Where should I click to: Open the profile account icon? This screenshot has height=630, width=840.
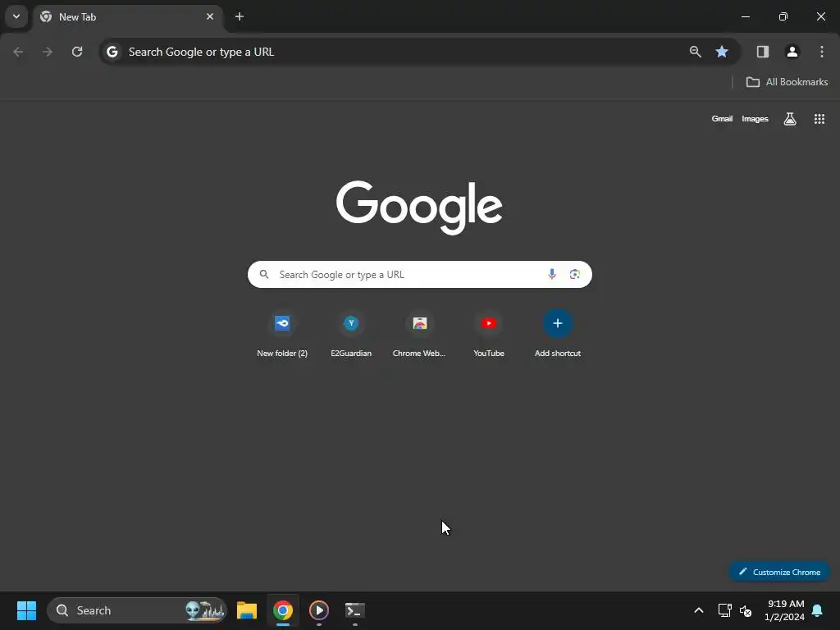792,52
